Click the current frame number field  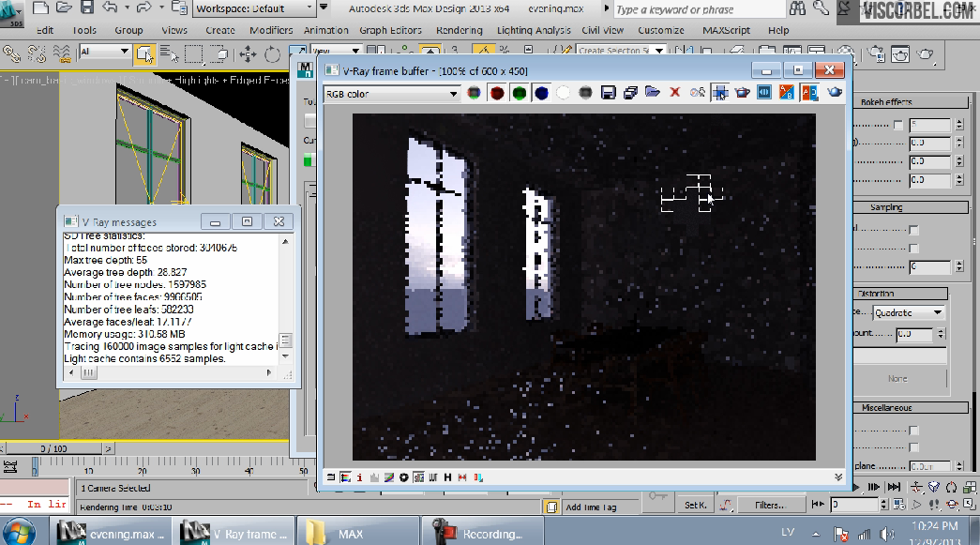(x=854, y=505)
